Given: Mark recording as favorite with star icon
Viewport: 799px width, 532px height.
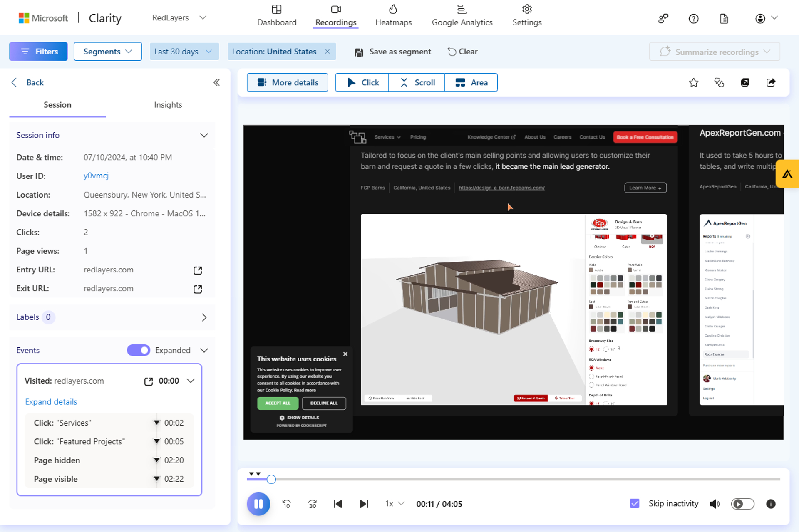Looking at the screenshot, I should 693,82.
